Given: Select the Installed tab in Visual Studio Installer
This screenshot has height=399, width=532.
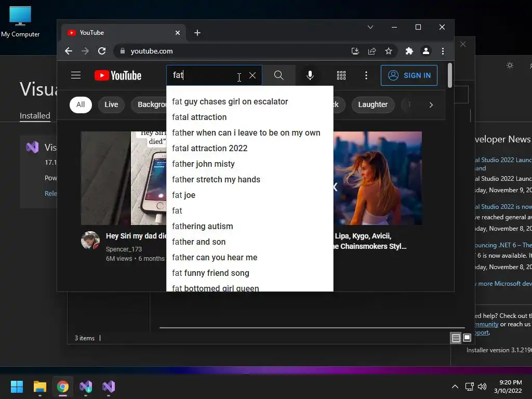Looking at the screenshot, I should click(x=35, y=116).
